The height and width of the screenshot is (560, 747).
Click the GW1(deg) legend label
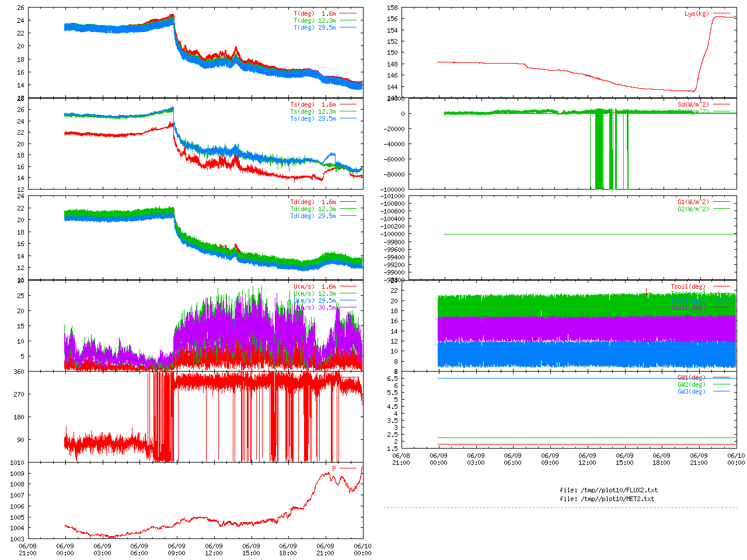[692, 377]
